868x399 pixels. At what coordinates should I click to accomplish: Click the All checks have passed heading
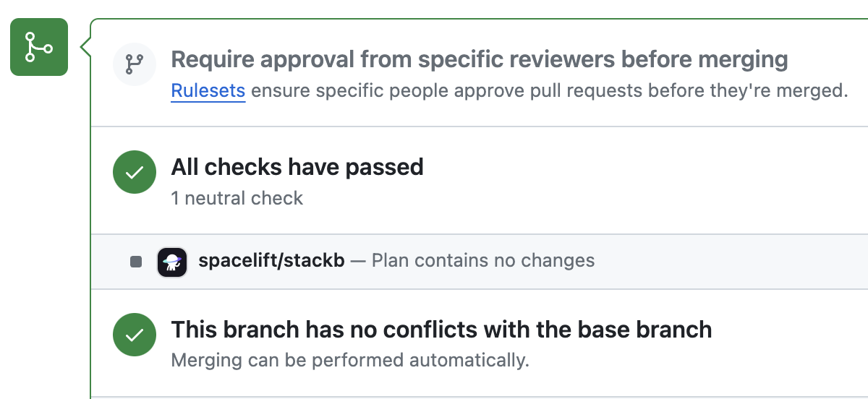pos(297,167)
